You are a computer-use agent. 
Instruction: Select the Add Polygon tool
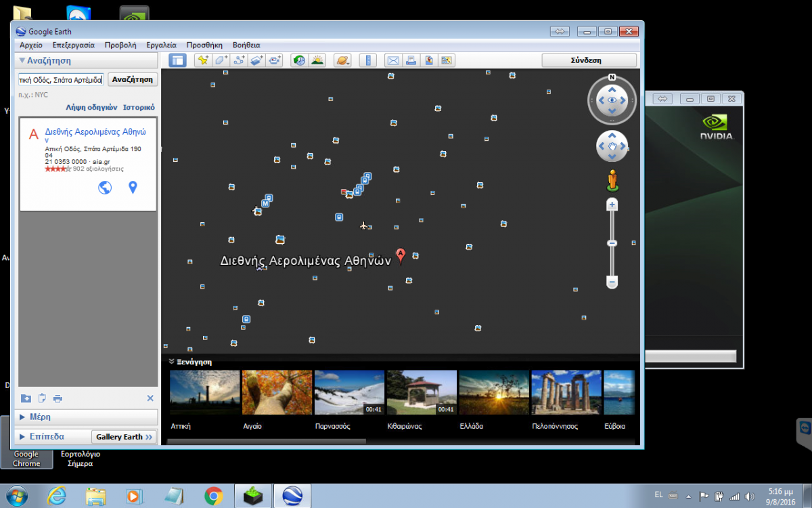coord(221,60)
